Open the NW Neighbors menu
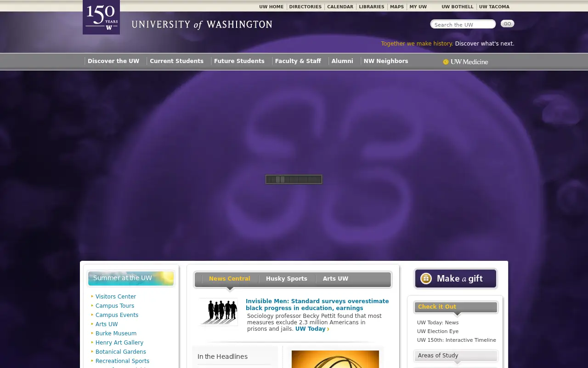The height and width of the screenshot is (368, 588). 386,61
